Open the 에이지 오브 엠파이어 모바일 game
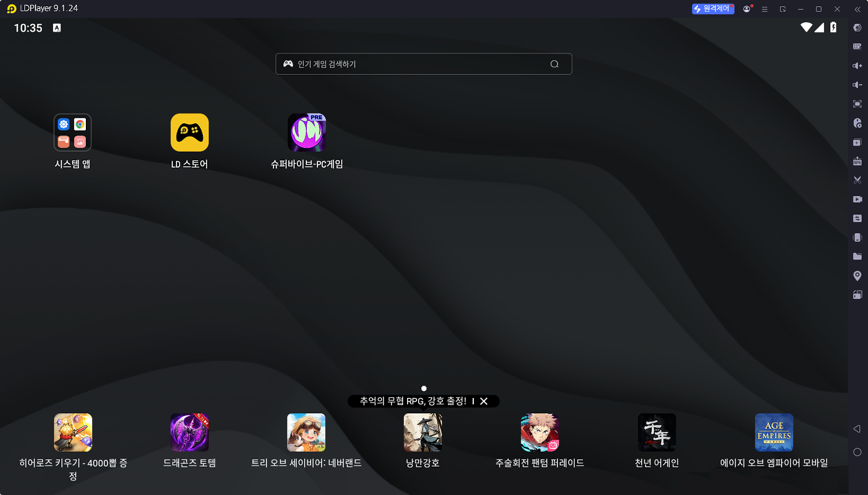The image size is (868, 495). pyautogui.click(x=774, y=433)
